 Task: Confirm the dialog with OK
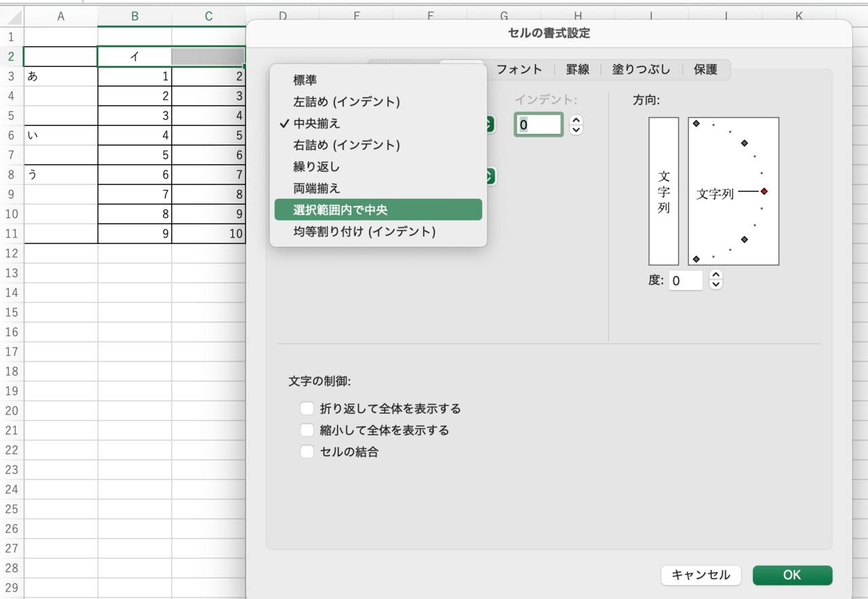792,575
